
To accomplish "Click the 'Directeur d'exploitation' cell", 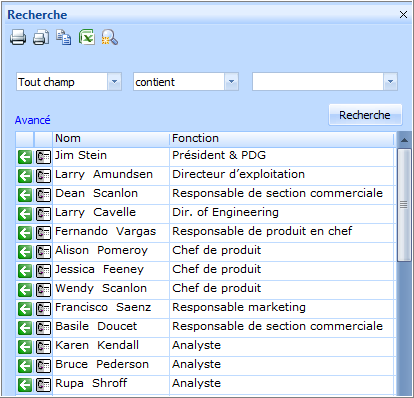I will click(282, 176).
